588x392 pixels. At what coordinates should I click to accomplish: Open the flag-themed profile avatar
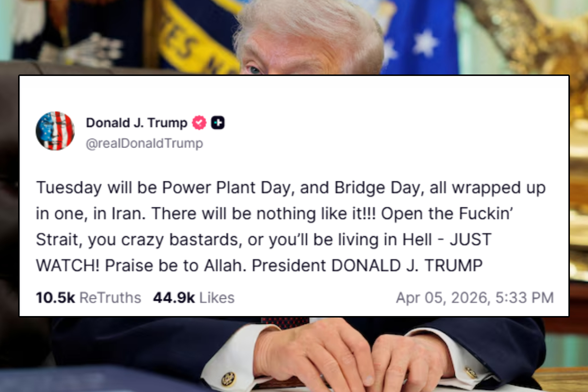(x=55, y=131)
